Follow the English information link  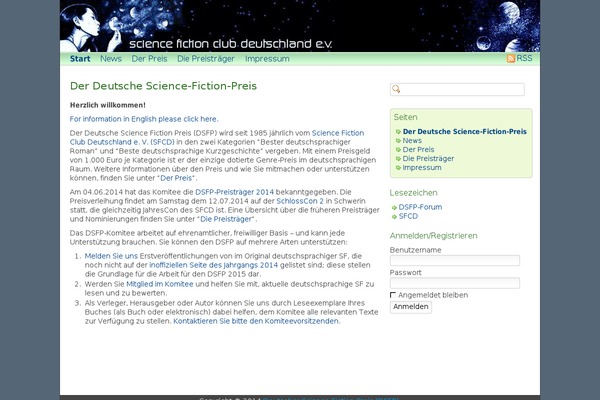(x=144, y=119)
